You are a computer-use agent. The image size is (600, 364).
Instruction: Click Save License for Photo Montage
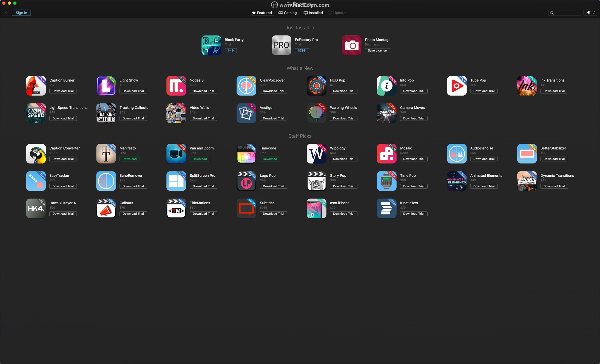click(x=377, y=51)
